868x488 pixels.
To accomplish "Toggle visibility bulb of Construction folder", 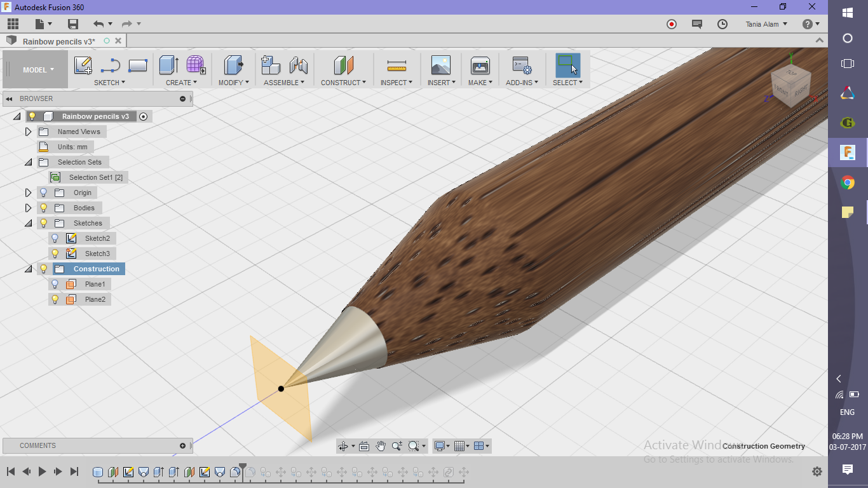I will click(x=44, y=269).
